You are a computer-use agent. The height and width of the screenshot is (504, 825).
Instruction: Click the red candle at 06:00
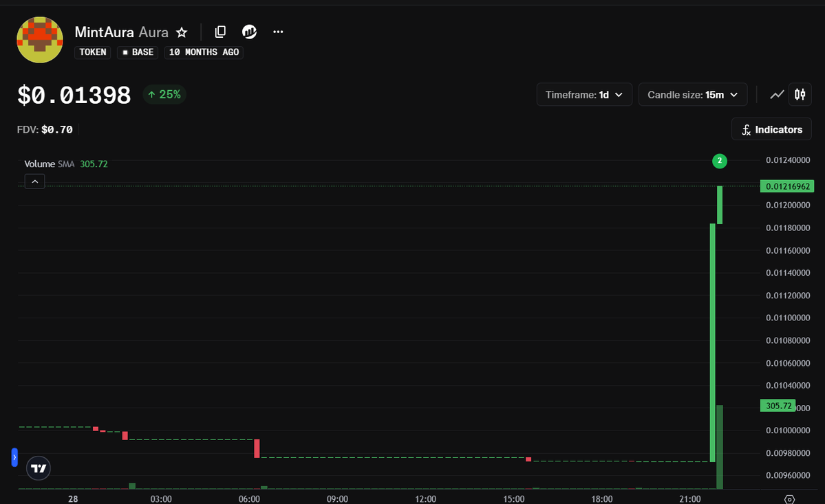[257, 448]
